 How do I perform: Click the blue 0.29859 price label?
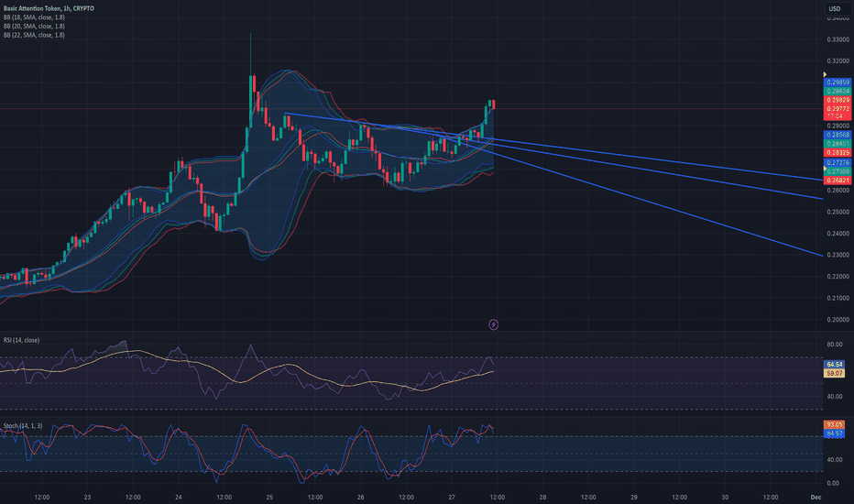click(838, 82)
